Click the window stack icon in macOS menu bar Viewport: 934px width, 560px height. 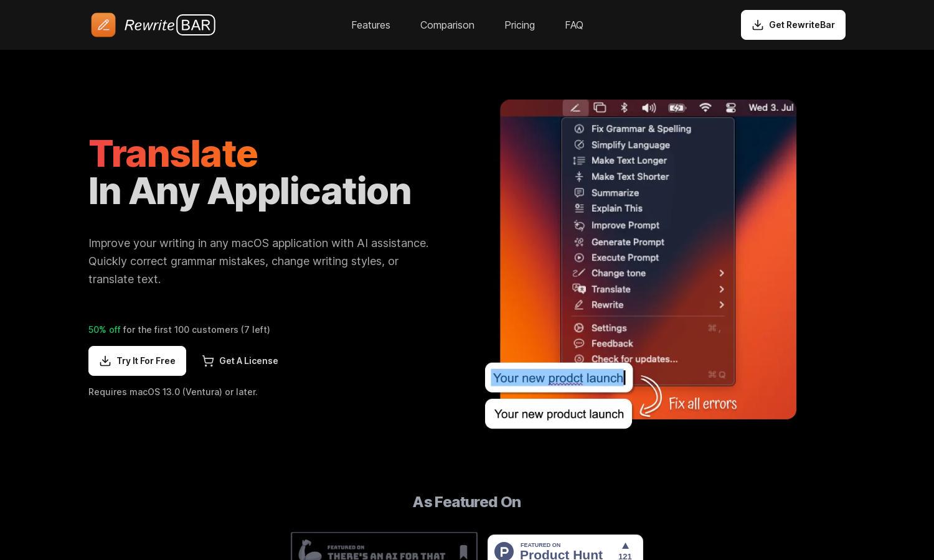point(600,108)
